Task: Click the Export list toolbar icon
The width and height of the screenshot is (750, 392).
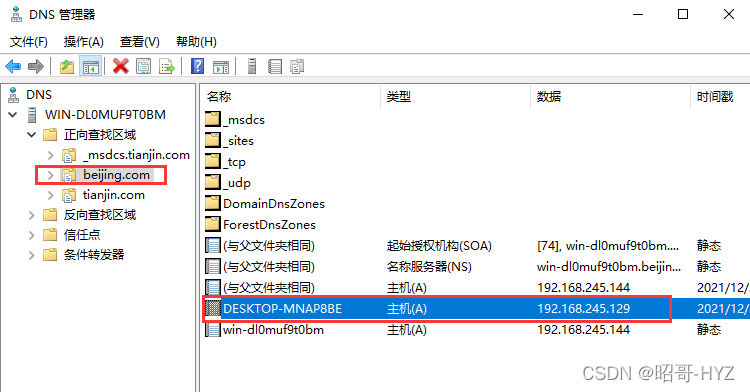Action: click(166, 66)
